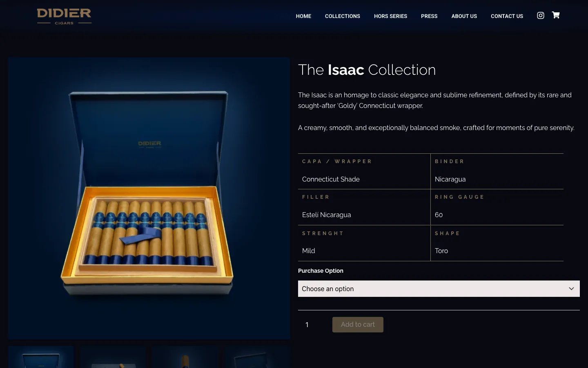Click the "RING GAUGE" label
The width and height of the screenshot is (588, 368).
coord(459,197)
